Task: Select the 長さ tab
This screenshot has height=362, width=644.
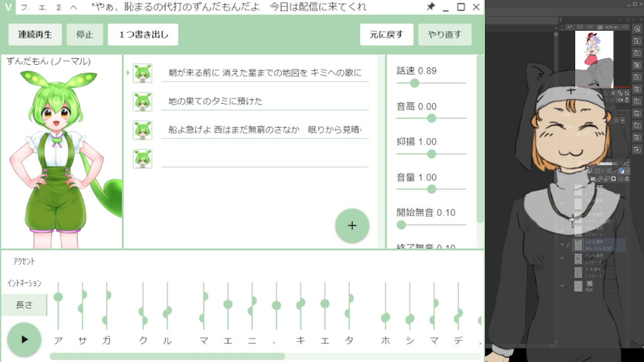Action: [24, 305]
